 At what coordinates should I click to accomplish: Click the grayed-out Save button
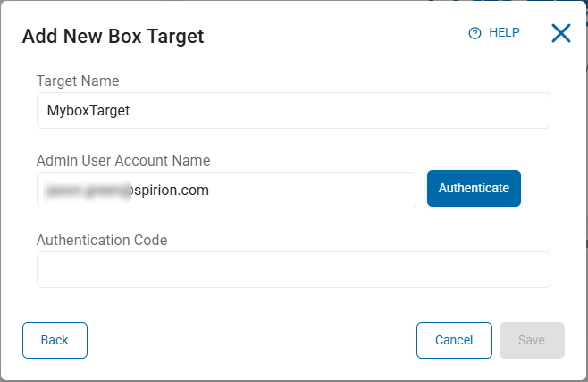tap(532, 340)
